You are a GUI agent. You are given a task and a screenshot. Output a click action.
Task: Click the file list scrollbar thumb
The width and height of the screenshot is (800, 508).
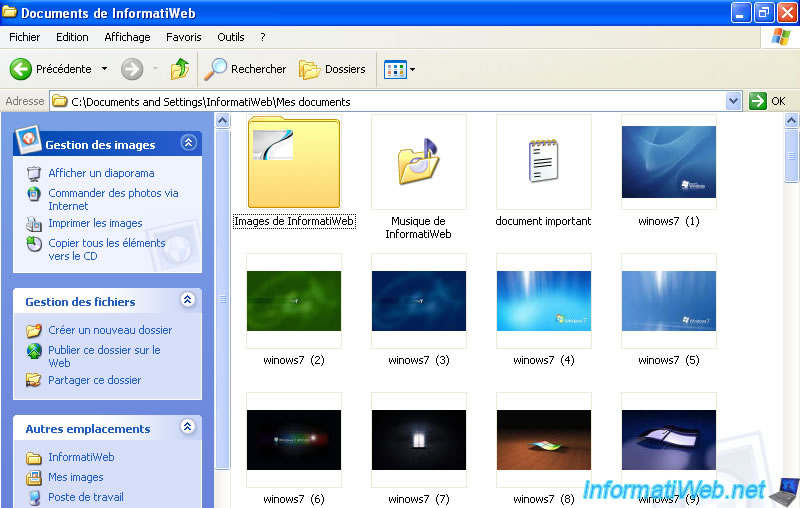coord(791,156)
